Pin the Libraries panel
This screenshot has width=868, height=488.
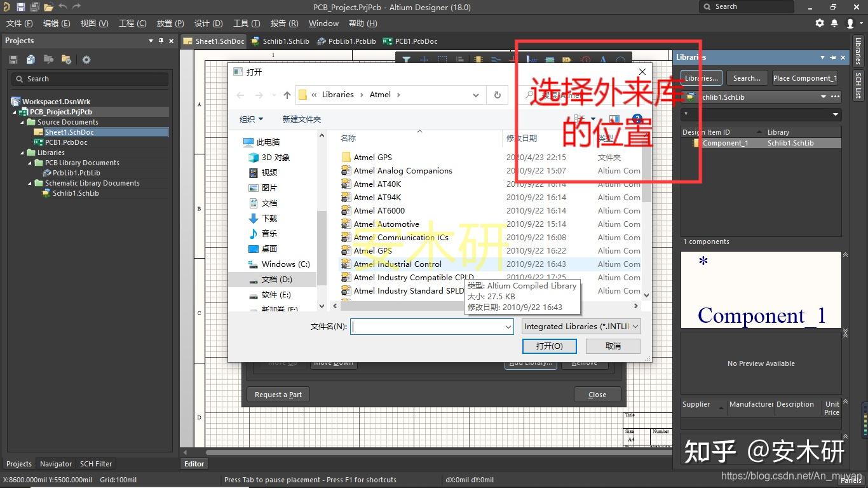pyautogui.click(x=834, y=57)
